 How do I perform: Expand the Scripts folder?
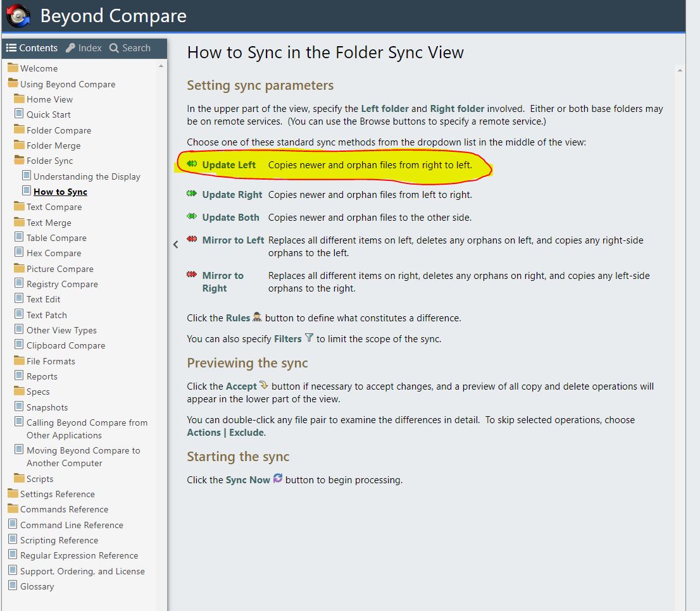click(x=34, y=479)
